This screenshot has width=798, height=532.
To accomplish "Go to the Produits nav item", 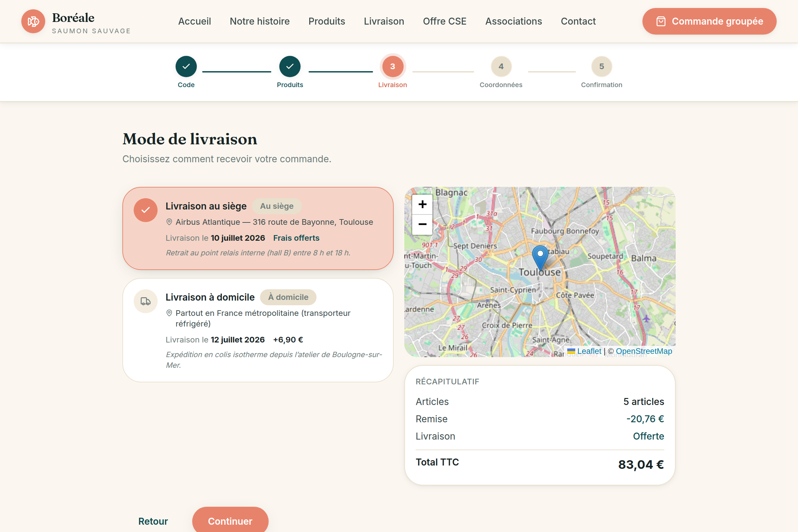I will [327, 21].
